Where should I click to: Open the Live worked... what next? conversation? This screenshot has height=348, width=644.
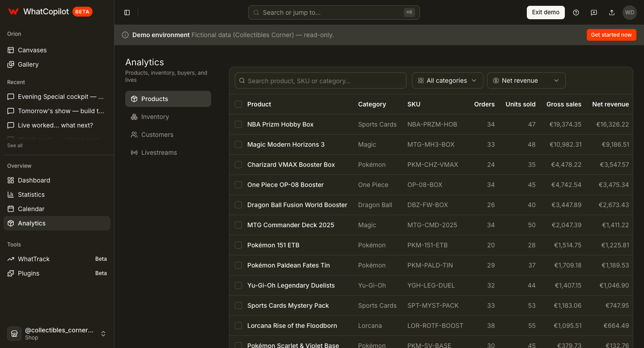point(57,125)
